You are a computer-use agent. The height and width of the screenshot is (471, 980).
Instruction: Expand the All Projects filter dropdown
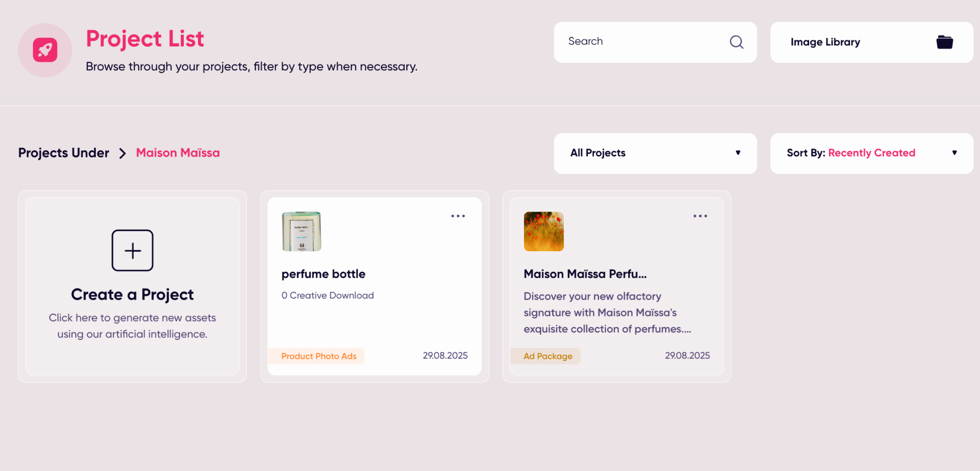(655, 153)
